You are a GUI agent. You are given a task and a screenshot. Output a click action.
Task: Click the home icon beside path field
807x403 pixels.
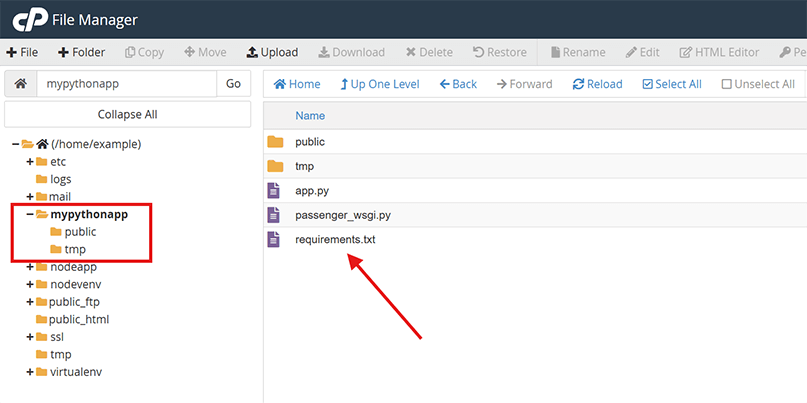click(x=21, y=83)
